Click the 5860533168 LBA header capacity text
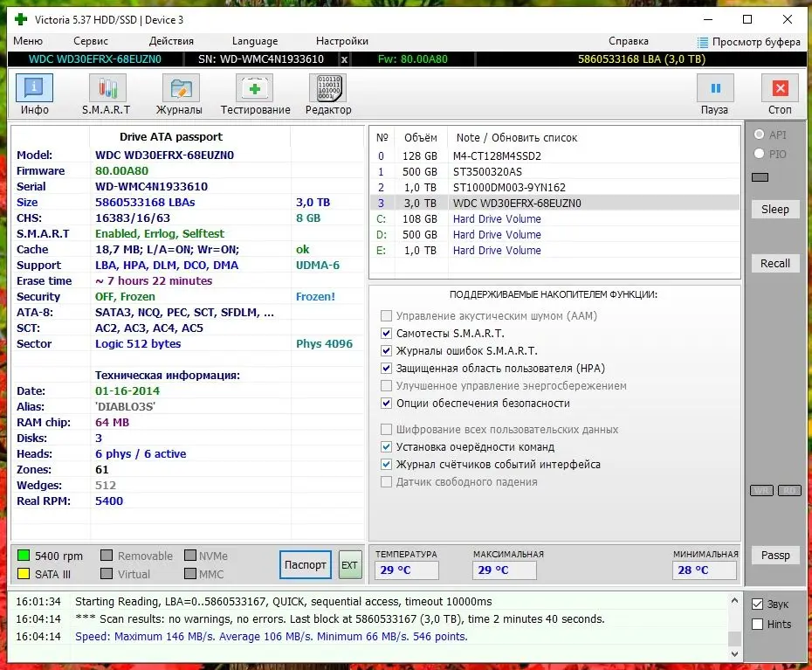Screen dimensions: 812x670 (x=642, y=59)
